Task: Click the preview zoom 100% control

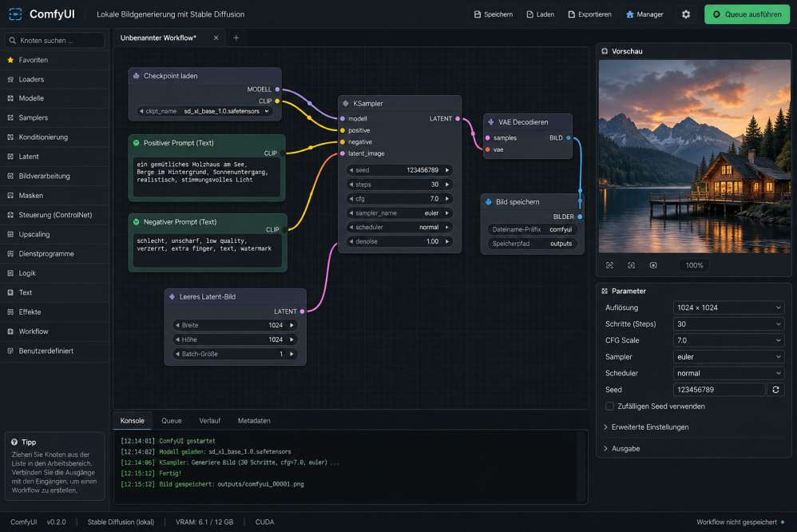Action: [x=694, y=265]
